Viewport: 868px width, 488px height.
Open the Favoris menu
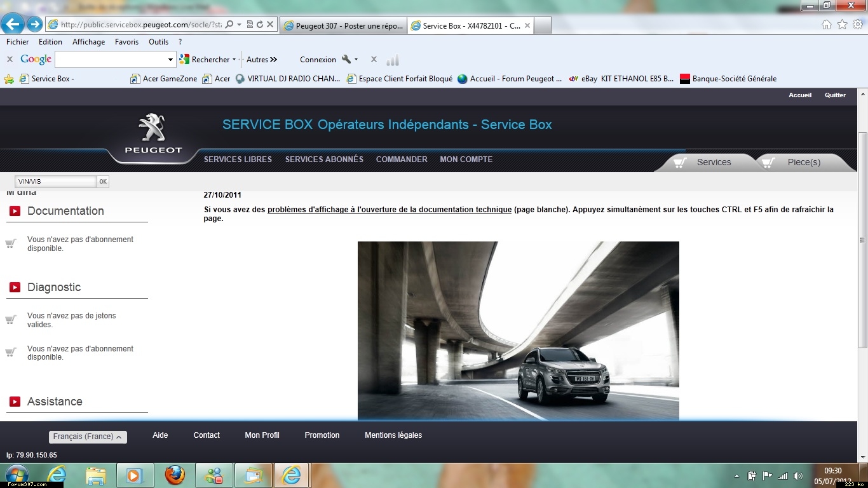126,42
